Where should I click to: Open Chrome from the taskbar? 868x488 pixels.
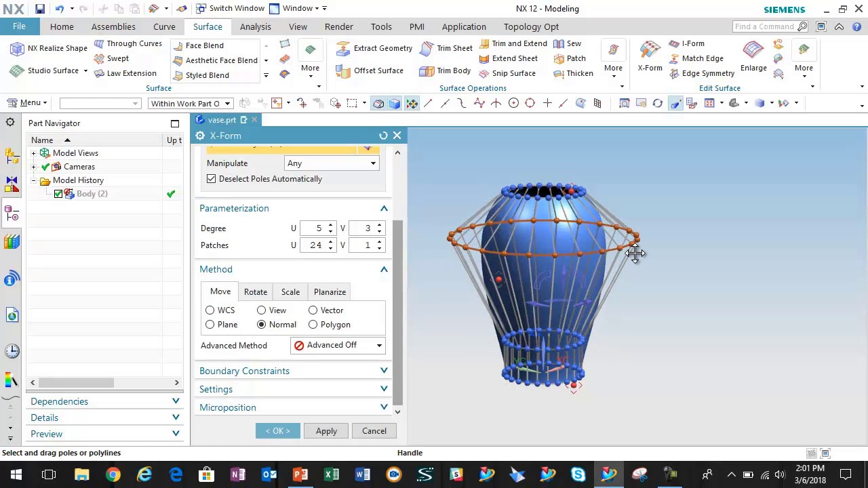(113, 474)
